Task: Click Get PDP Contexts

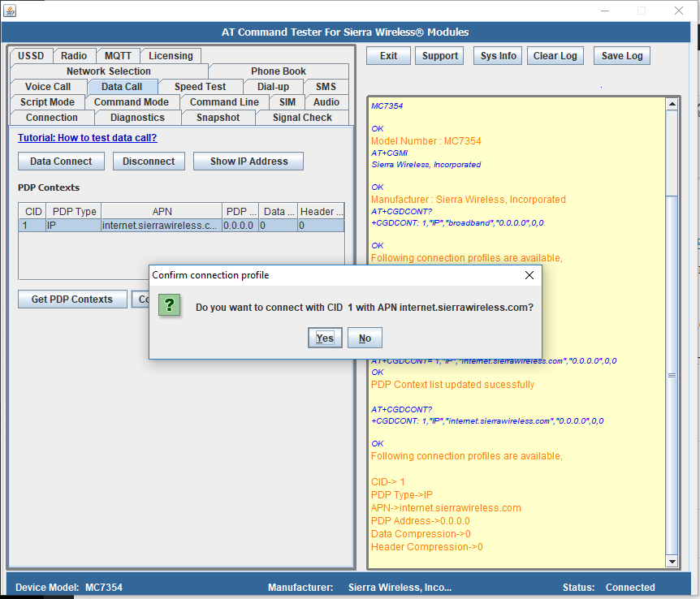Action: tap(72, 299)
